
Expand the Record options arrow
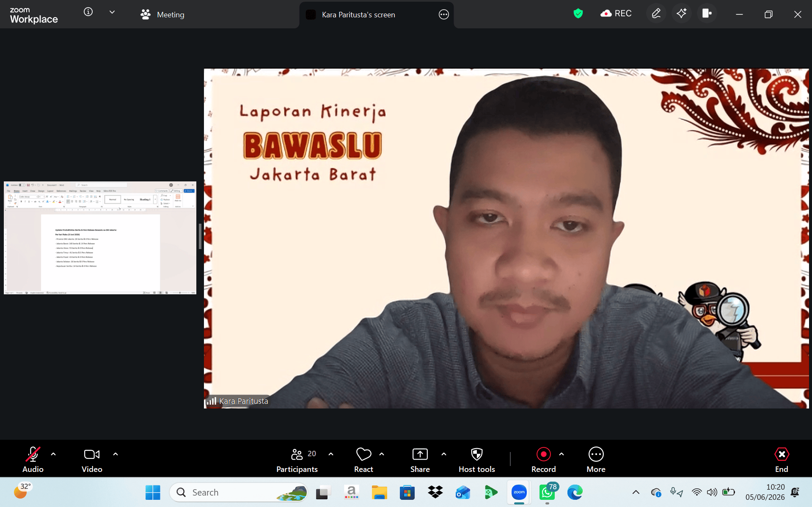coord(562,454)
